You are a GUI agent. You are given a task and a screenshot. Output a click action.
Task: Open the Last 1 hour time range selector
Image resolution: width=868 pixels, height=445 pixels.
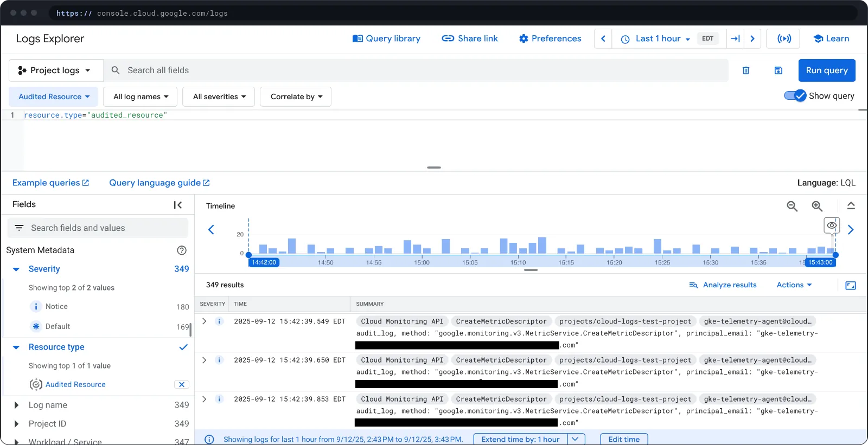tap(655, 38)
